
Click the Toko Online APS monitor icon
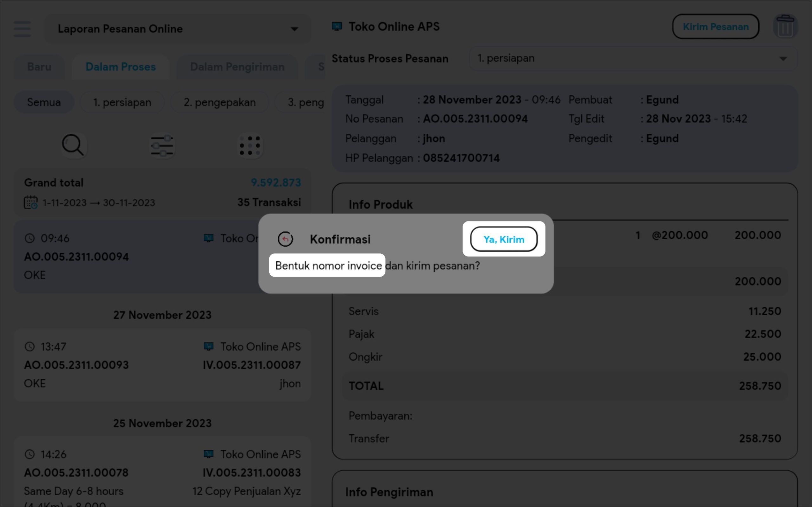click(337, 27)
